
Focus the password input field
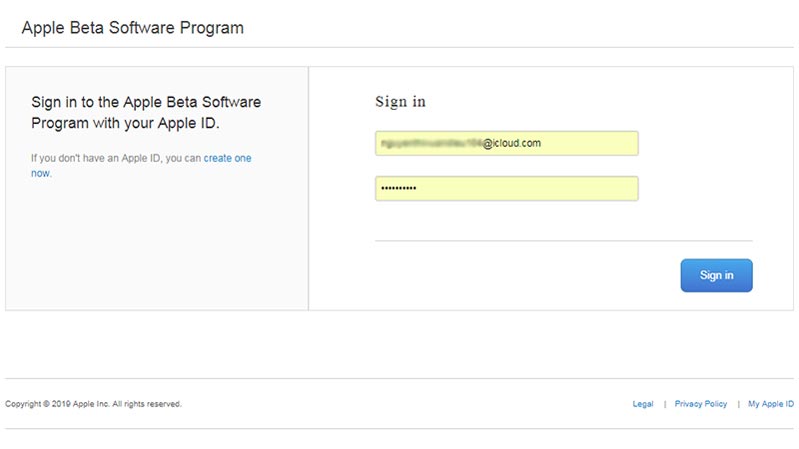click(x=506, y=189)
